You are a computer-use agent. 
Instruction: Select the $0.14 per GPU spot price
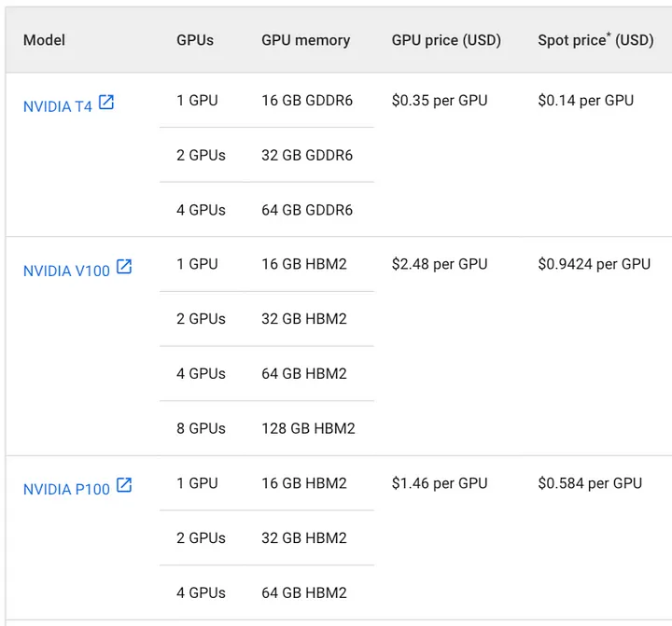pyautogui.click(x=586, y=100)
